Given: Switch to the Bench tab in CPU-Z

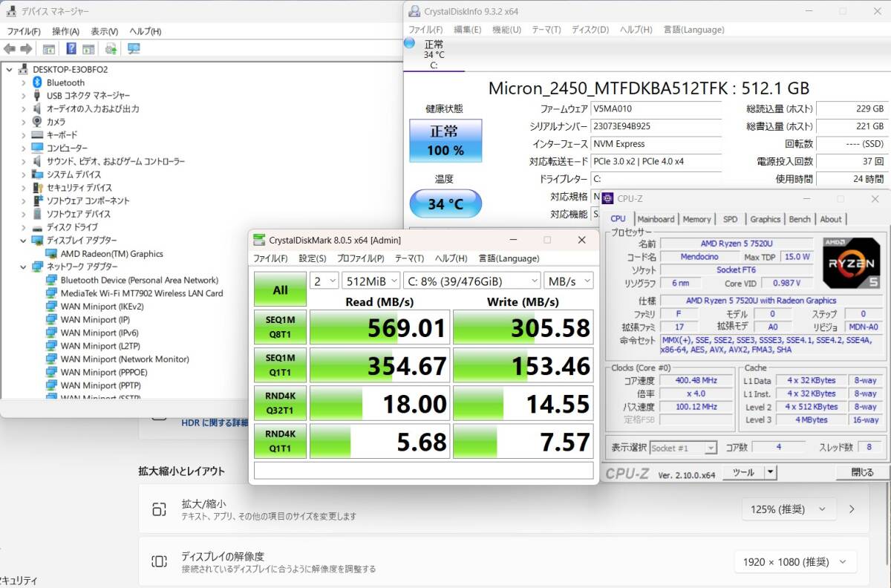Looking at the screenshot, I should [x=800, y=219].
